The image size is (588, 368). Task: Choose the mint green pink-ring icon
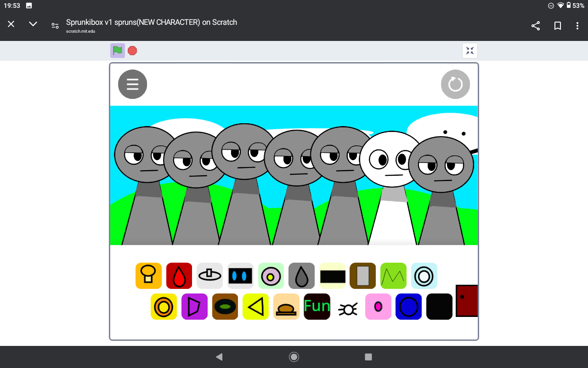coord(271,276)
